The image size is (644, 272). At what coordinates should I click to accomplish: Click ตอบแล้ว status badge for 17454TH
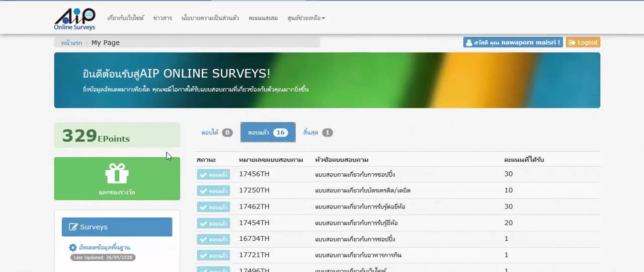213,223
